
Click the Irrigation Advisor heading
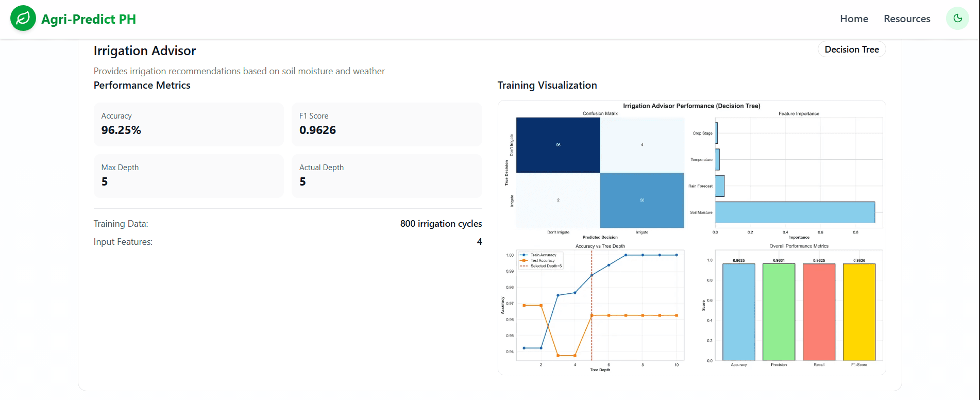(145, 51)
